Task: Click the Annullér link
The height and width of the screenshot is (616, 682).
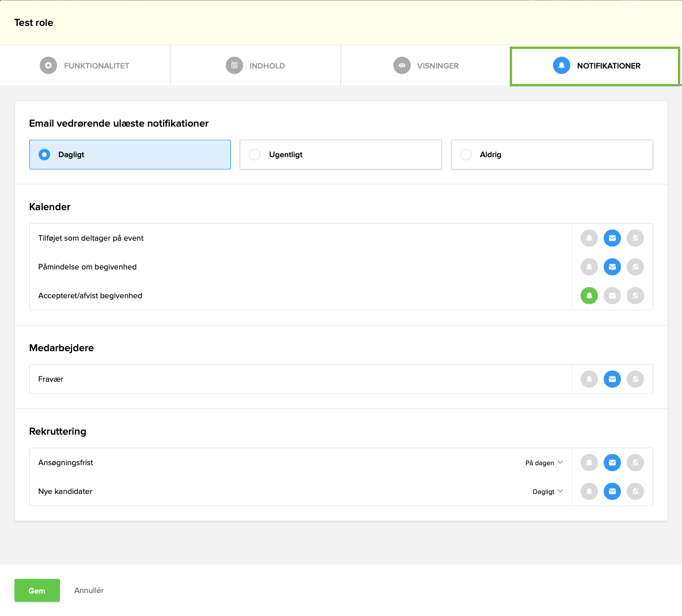Action: (x=89, y=591)
